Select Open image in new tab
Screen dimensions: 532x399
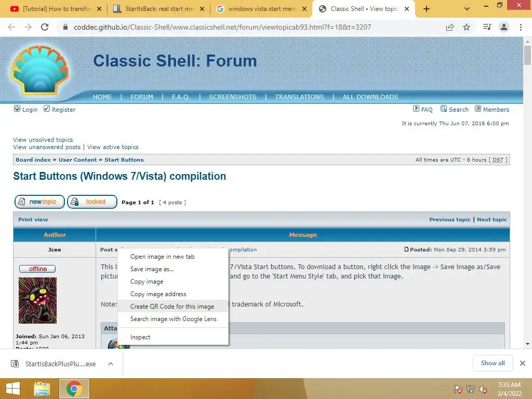(x=173, y=257)
